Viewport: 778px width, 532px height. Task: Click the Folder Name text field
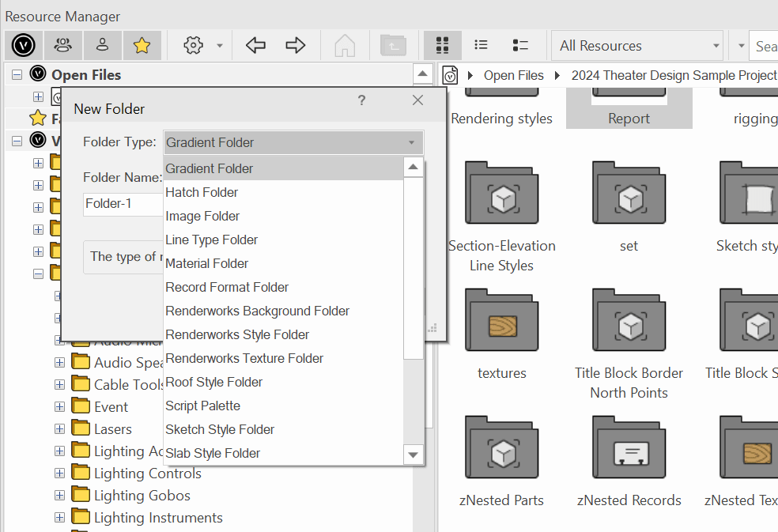pyautogui.click(x=123, y=204)
